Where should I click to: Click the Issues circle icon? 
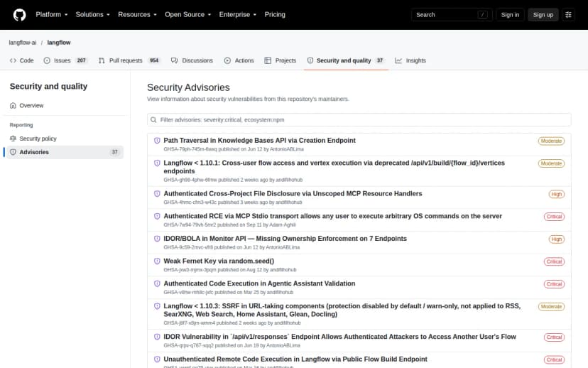(47, 60)
